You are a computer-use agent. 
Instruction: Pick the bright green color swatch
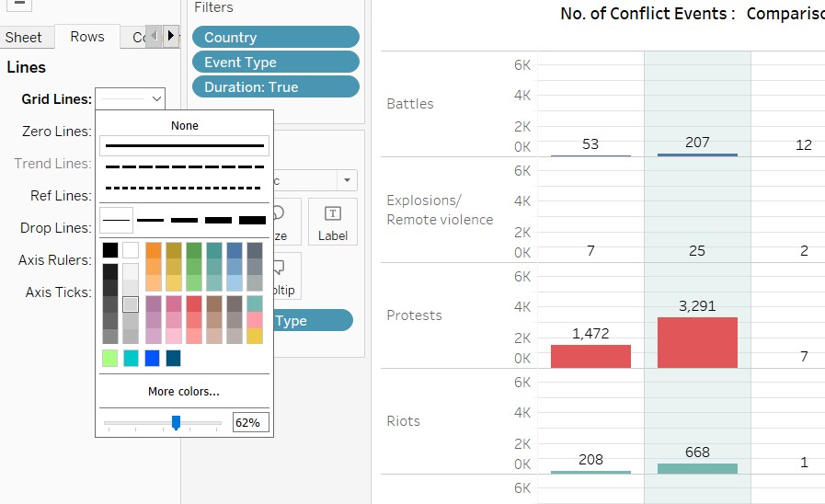point(110,358)
